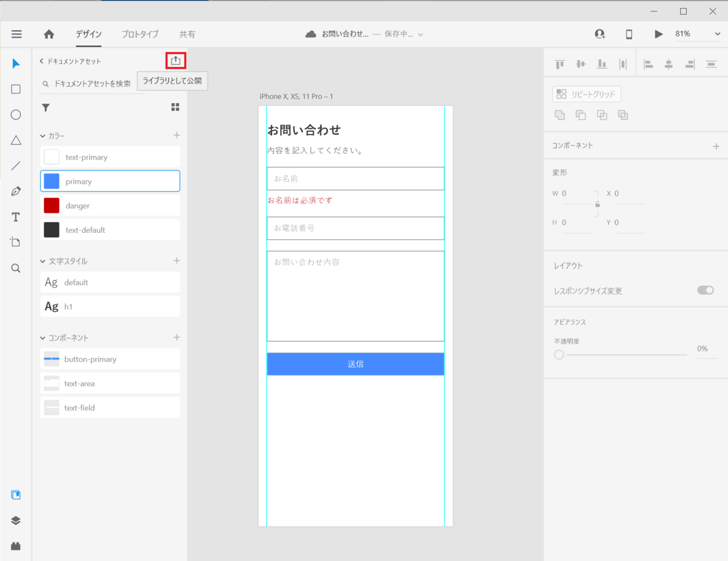Screen dimensions: 728x561
Task: Toggle responsive resize switch
Action: point(706,291)
